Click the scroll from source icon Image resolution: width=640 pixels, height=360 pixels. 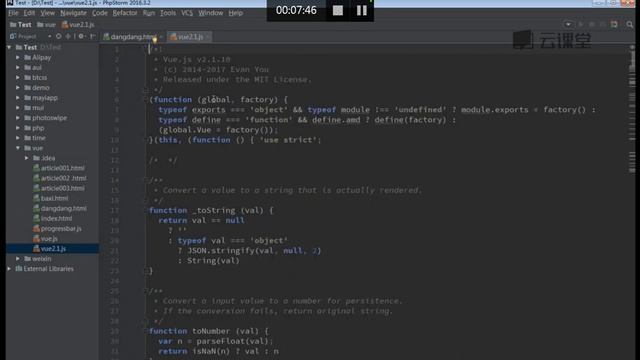pos(59,36)
